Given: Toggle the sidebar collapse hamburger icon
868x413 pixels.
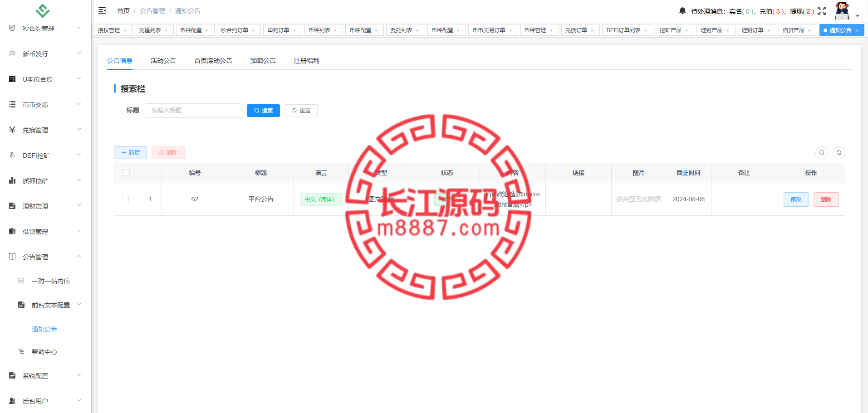Looking at the screenshot, I should pyautogui.click(x=102, y=10).
